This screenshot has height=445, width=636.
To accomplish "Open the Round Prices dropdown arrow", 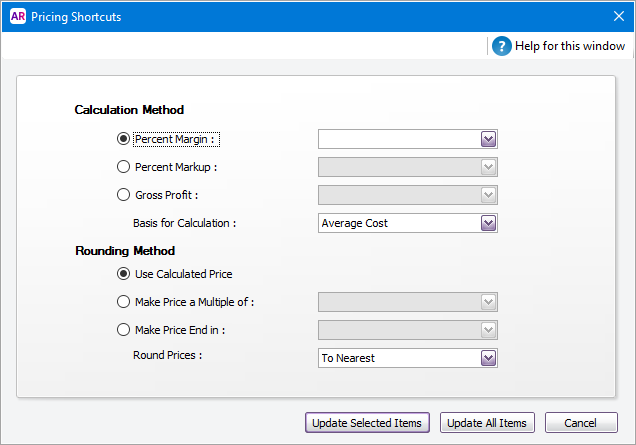I will (488, 358).
